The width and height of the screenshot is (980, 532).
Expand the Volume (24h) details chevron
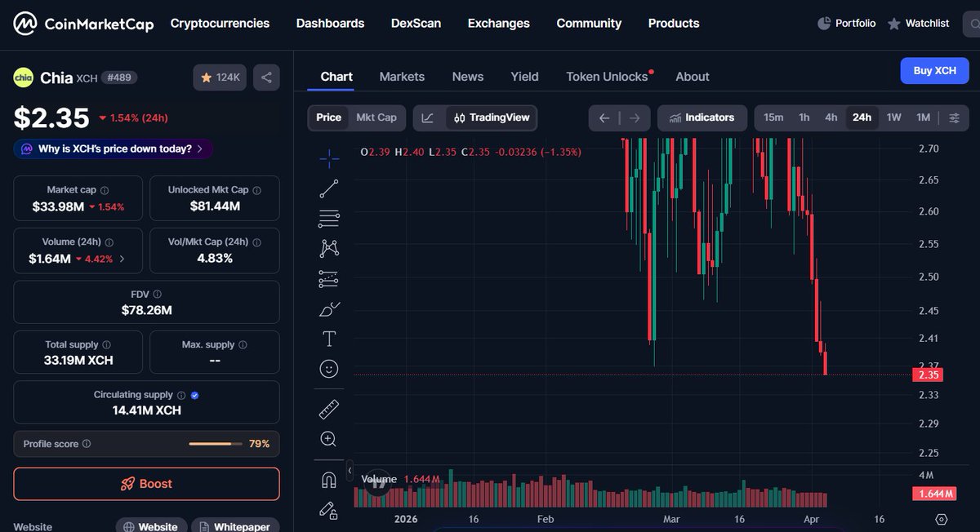click(122, 259)
